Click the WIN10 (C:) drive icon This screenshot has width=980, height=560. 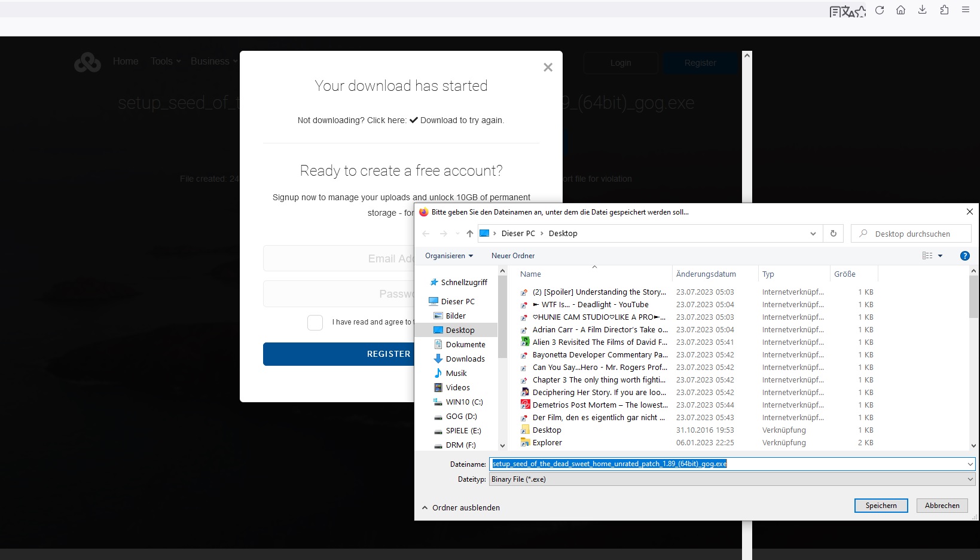[438, 402]
